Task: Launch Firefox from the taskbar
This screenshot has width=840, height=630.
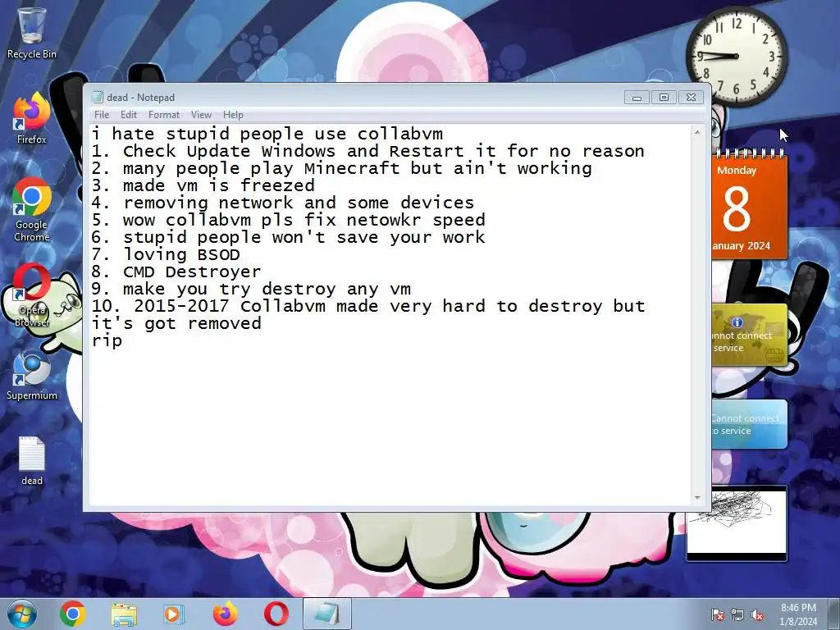Action: pos(225,614)
